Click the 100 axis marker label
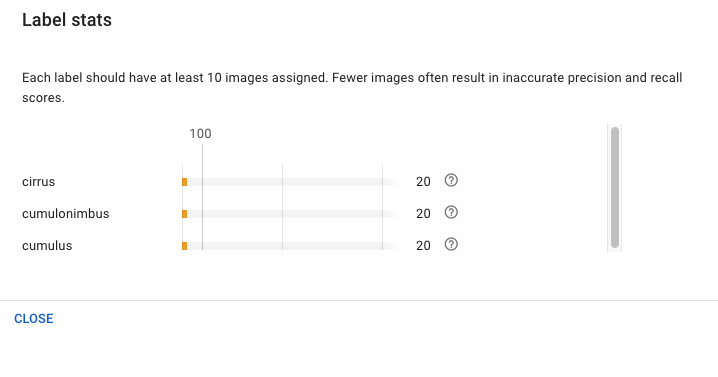Image resolution: width=718 pixels, height=377 pixels. pos(201,134)
